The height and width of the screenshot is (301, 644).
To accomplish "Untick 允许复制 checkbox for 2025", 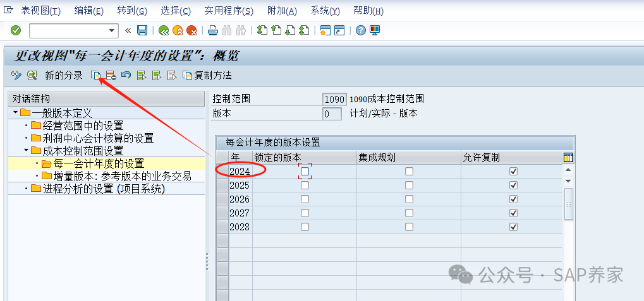I will [x=513, y=186].
